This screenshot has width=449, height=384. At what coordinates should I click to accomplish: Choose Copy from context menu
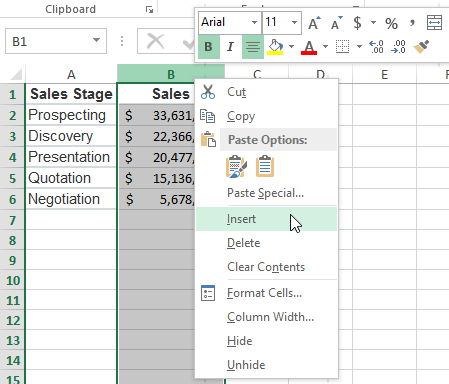[266, 116]
